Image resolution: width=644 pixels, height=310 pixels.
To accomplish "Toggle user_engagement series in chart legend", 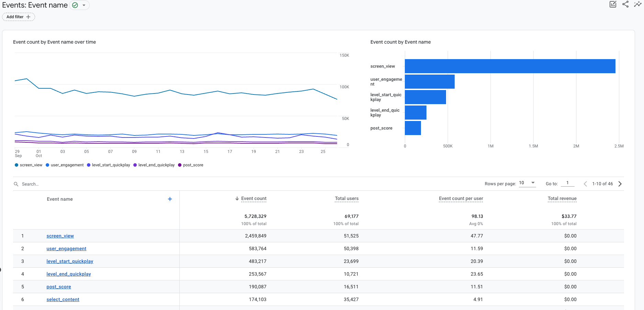I will coord(65,165).
